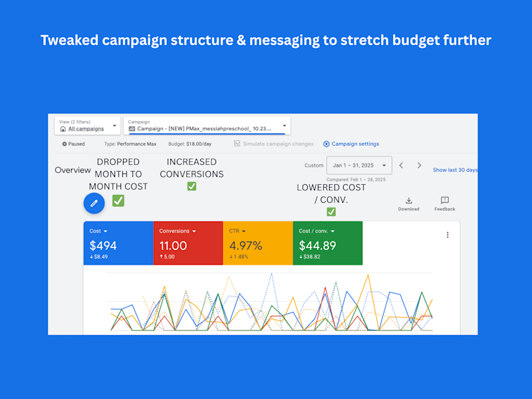The height and width of the screenshot is (399, 532).
Task: Click Simulate campaign changes text
Action: click(278, 144)
